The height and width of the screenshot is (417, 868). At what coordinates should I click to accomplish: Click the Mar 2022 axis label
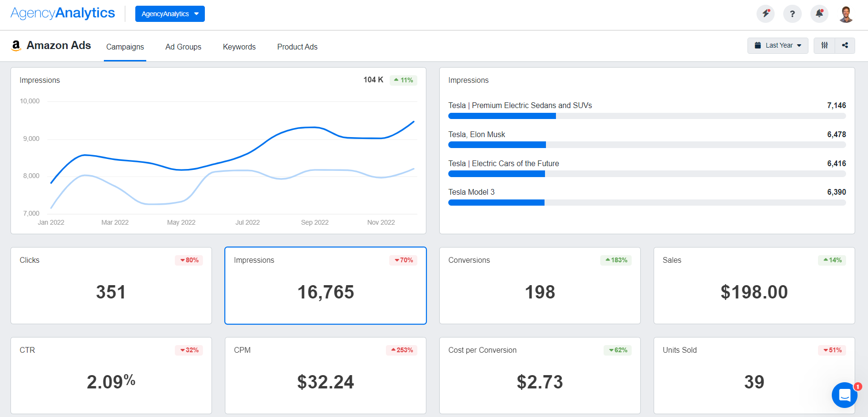point(115,222)
